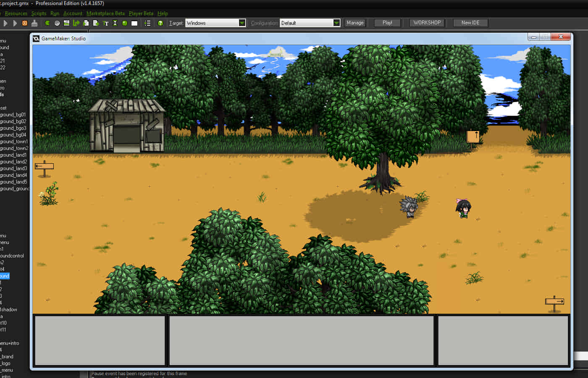Open the Account menu
Screen dimensions: 588x378
73,13
